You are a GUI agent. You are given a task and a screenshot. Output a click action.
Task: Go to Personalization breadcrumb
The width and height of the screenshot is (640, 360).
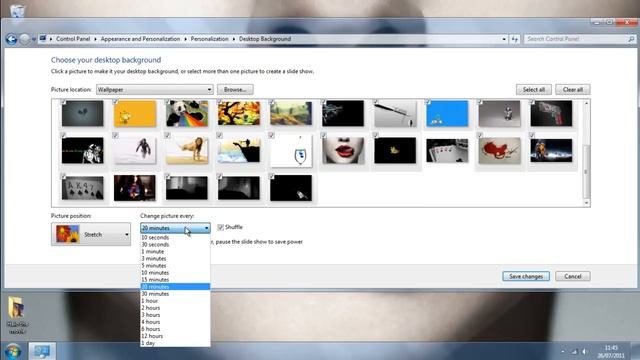pos(210,39)
